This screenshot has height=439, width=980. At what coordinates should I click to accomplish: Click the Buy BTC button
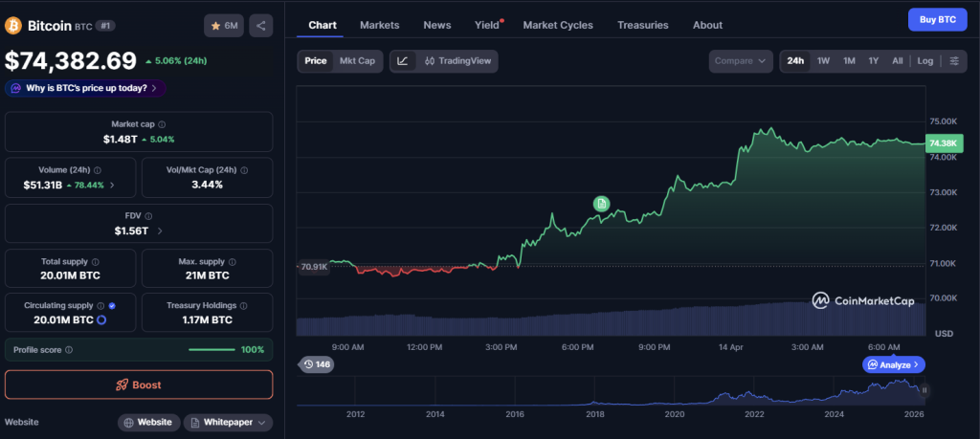(937, 19)
